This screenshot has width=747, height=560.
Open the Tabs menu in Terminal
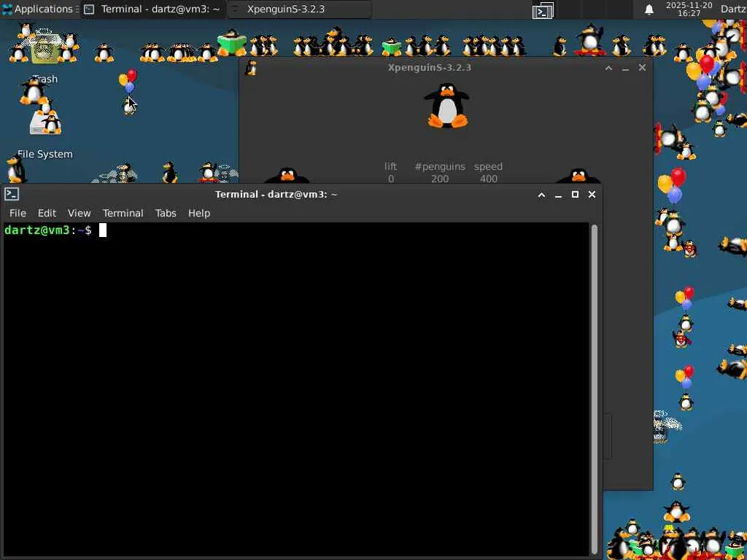pyautogui.click(x=166, y=213)
